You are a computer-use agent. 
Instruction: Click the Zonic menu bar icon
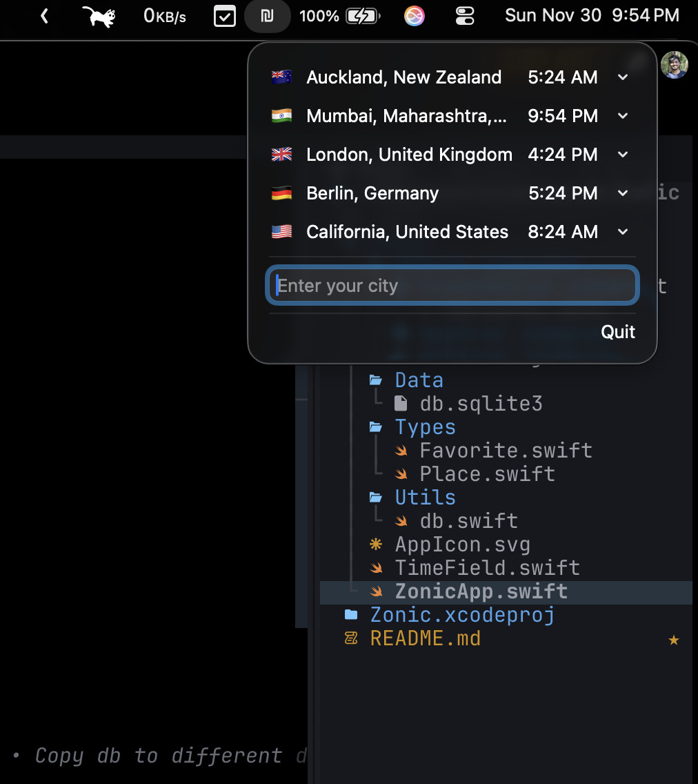coord(267,16)
